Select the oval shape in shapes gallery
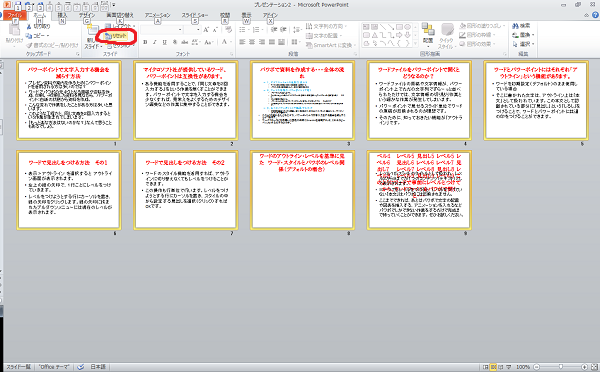This screenshot has height=372, width=600. (408, 27)
